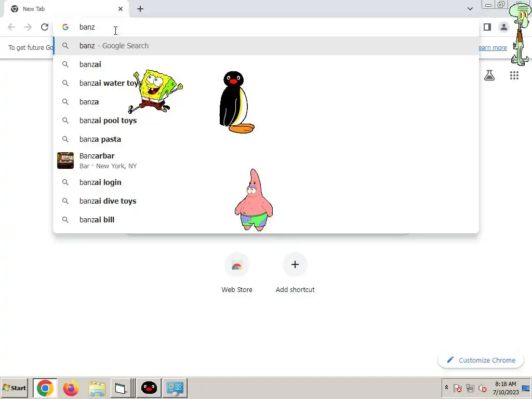Select the 'banzai login' suggestion

266,182
